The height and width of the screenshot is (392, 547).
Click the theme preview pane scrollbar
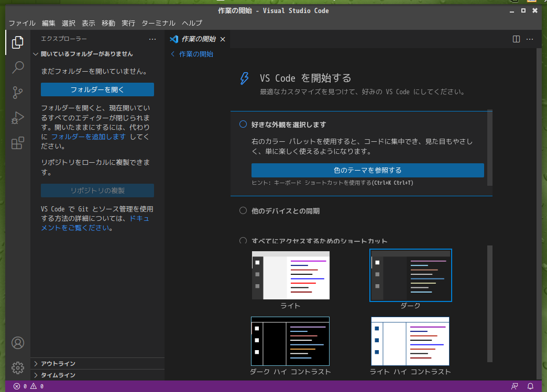pos(490,304)
